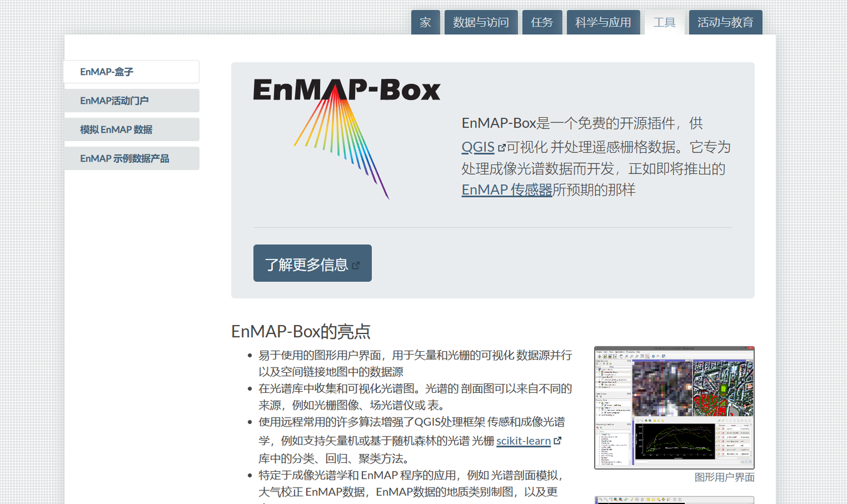
Task: Switch to the 家 tab
Action: pyautogui.click(x=425, y=22)
